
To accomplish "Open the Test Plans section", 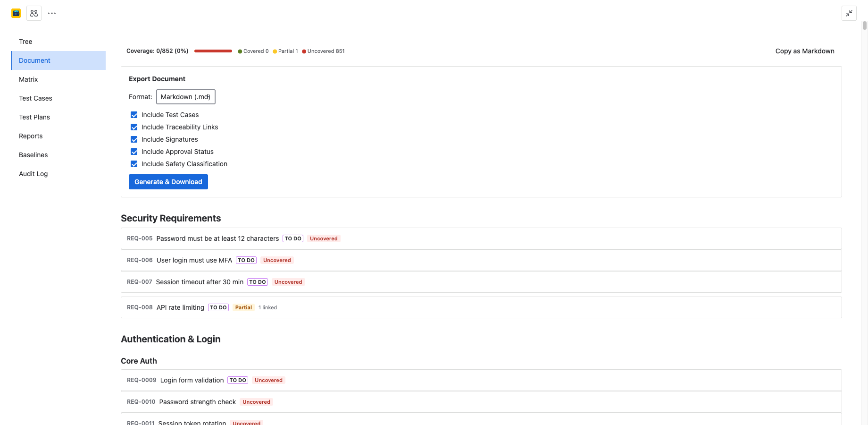I will (x=34, y=117).
